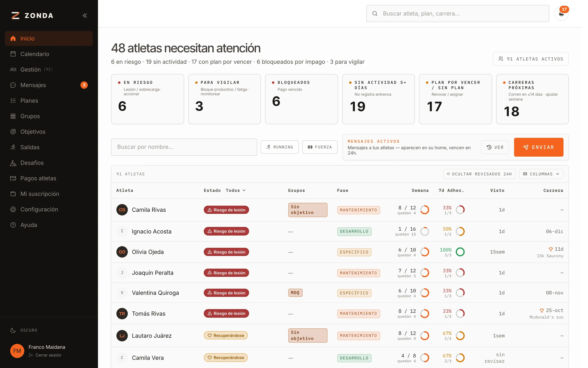588x368 pixels.
Task: Toggle the Running filter
Action: point(280,147)
